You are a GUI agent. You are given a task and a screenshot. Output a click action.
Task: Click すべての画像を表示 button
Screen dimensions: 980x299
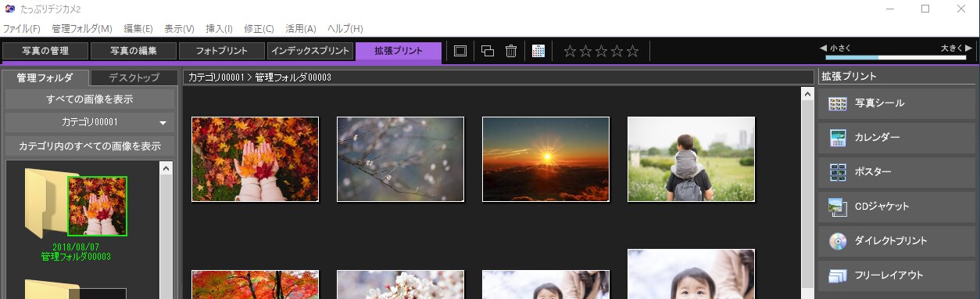[x=90, y=99]
